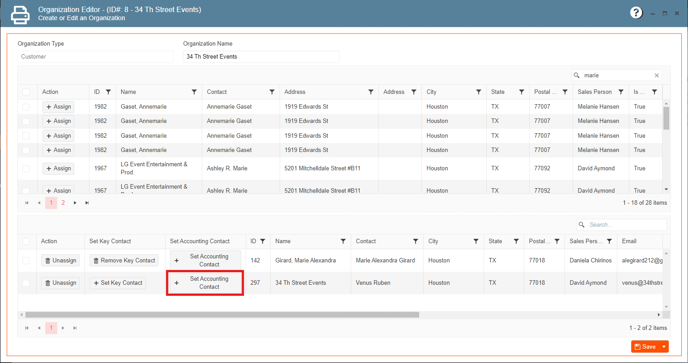Clear the 'marie' search with the X icon
This screenshot has height=363, width=688.
[656, 75]
